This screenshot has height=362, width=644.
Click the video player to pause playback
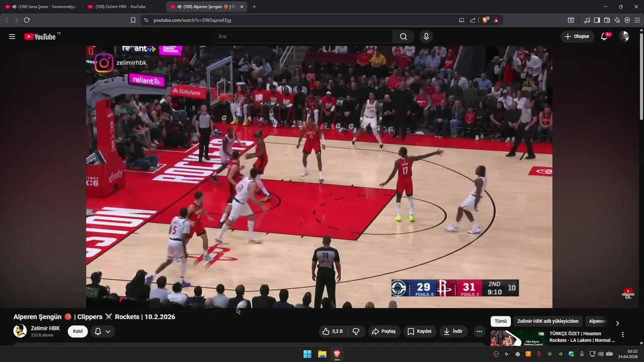coord(319,176)
